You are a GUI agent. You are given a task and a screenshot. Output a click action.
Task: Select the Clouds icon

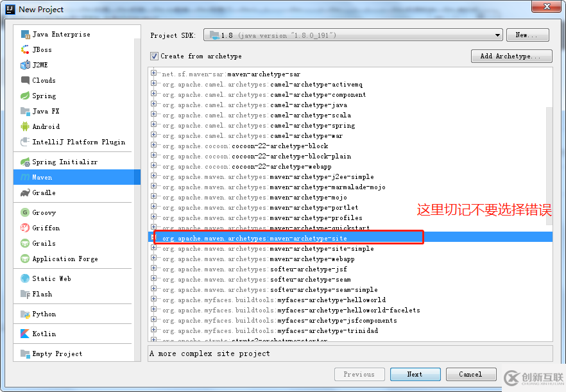25,80
